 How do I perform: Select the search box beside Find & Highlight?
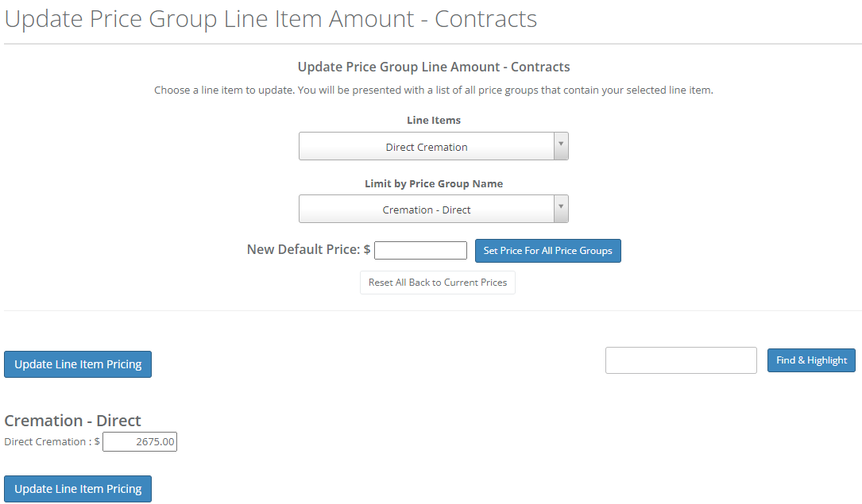point(681,360)
